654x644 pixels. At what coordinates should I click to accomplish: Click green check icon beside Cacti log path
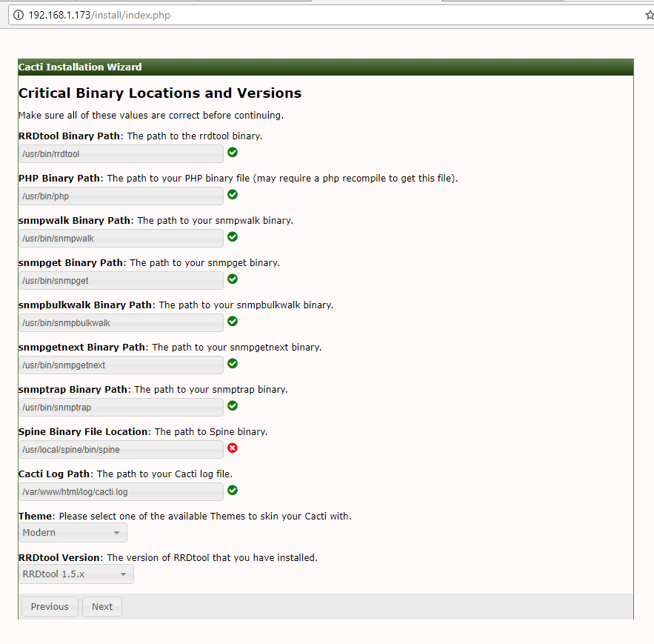click(x=233, y=490)
